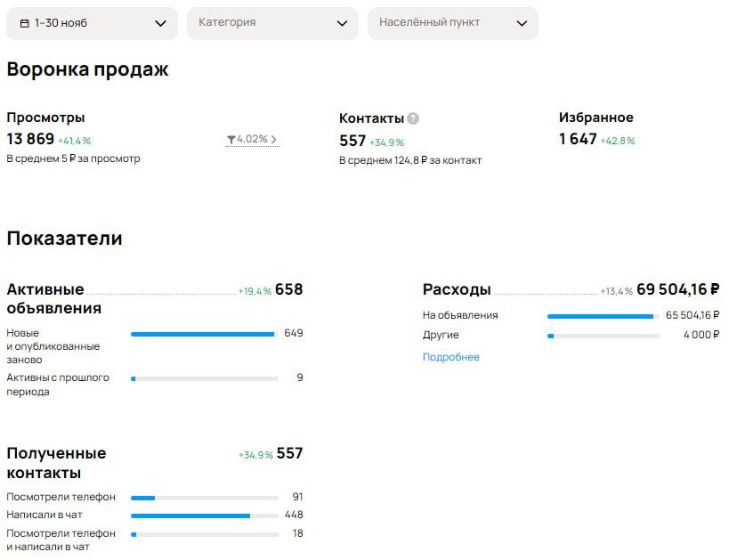
Task: Click В среднем 124,8 ₽ за контакт text
Action: (410, 160)
